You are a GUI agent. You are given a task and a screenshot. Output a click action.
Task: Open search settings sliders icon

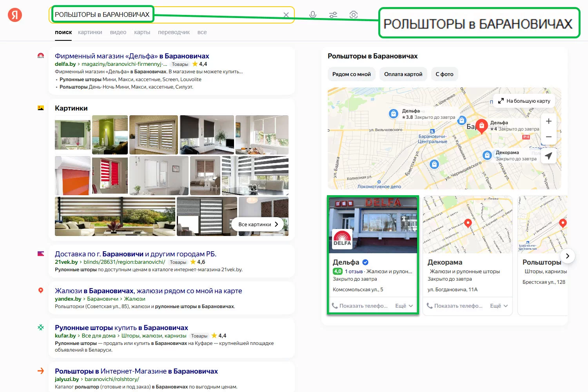333,15
